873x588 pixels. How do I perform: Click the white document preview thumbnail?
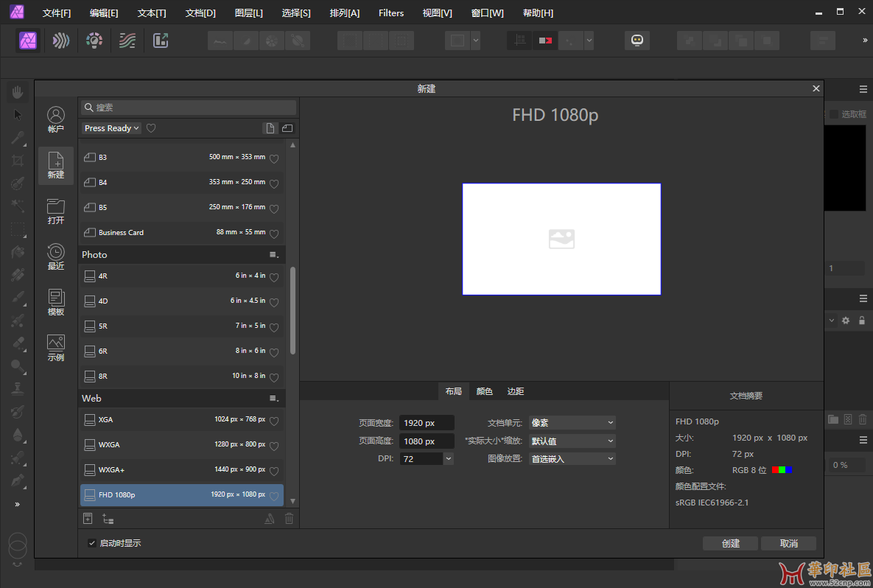click(561, 239)
